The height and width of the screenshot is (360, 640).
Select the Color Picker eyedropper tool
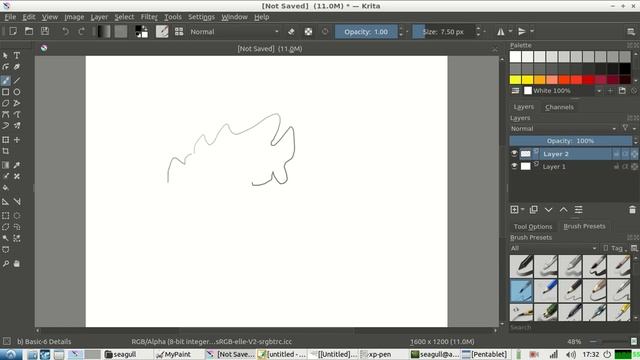point(17,165)
